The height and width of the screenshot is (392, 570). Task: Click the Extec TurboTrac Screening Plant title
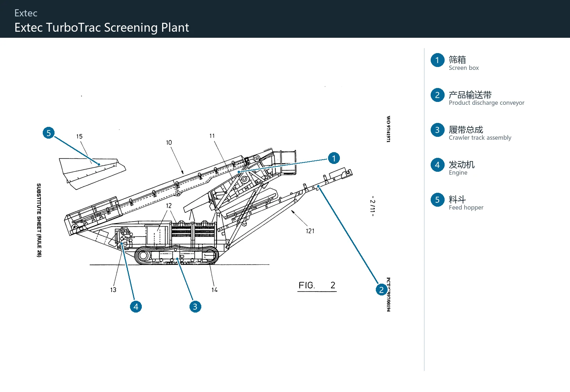[x=102, y=27]
